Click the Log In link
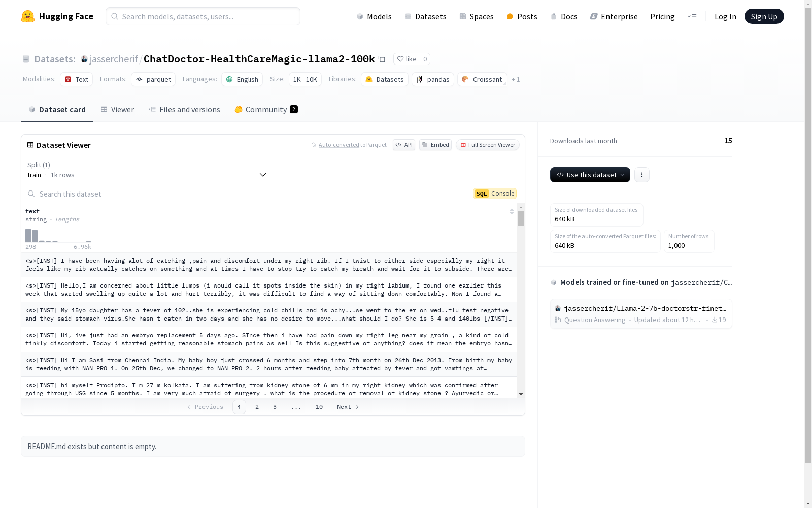This screenshot has height=508, width=812. [x=725, y=16]
